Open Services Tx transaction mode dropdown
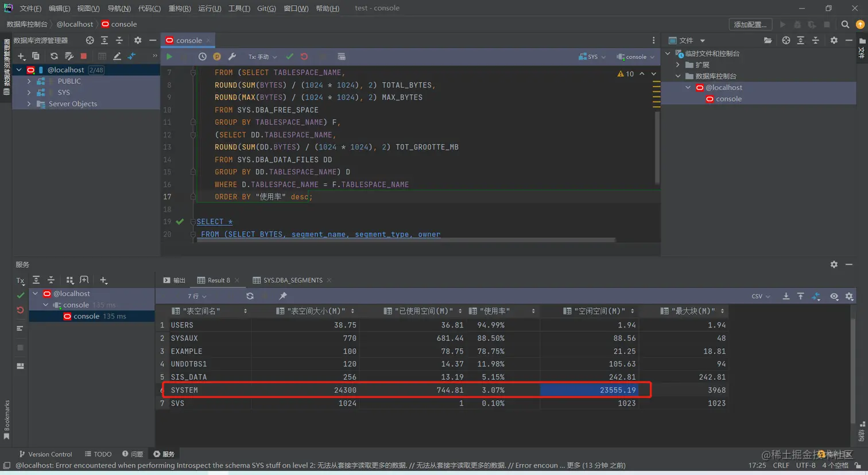Viewport: 868px width, 475px height. 20,281
